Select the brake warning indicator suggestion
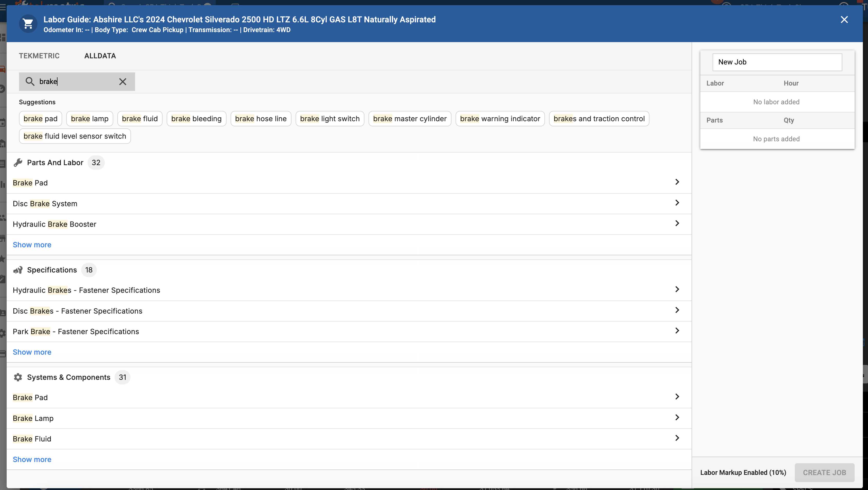Screen dimensions: 868x490 pos(500,119)
